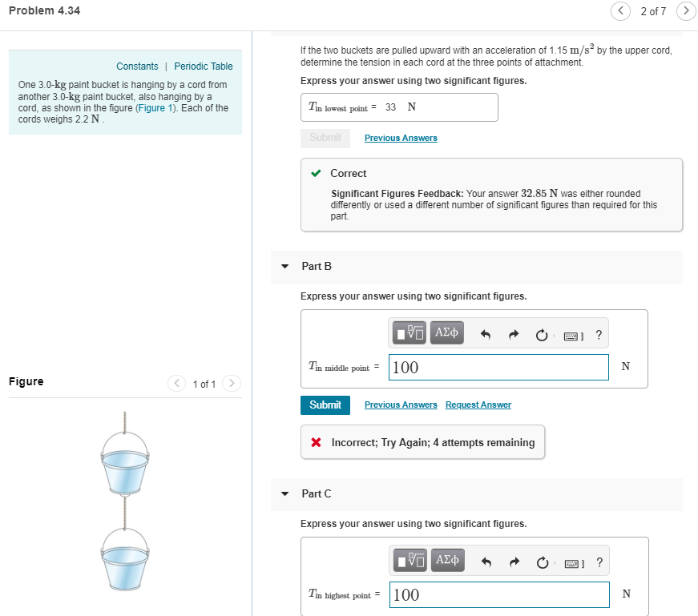Viewport: 698px width, 616px height.
Task: Submit the Part B answer
Action: 325,405
